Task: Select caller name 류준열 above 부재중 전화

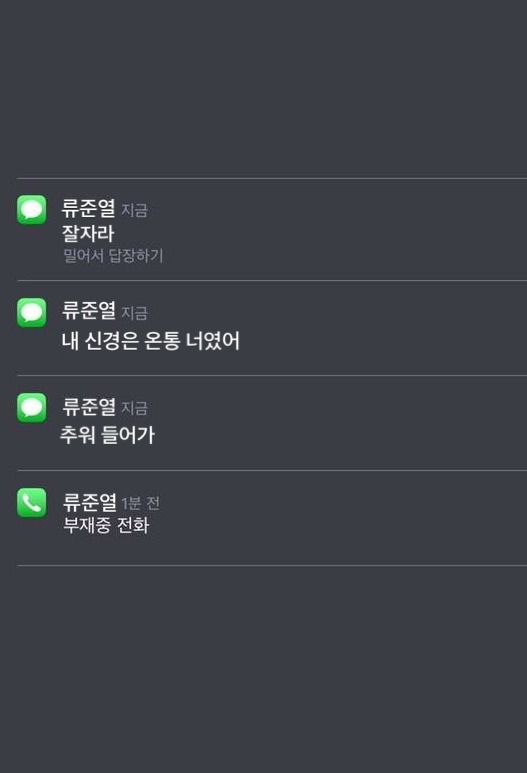Action: [x=89, y=501]
